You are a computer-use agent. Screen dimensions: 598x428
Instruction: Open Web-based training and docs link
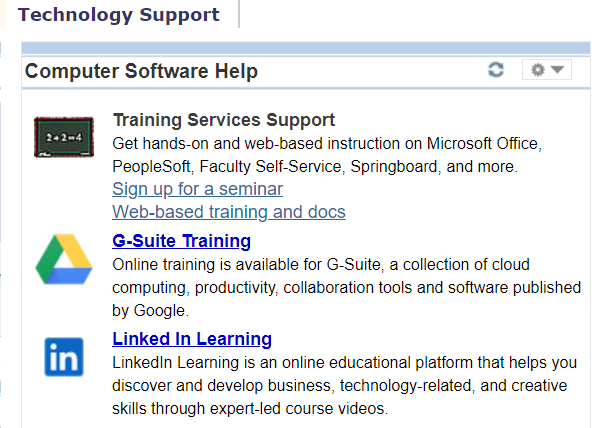229,212
